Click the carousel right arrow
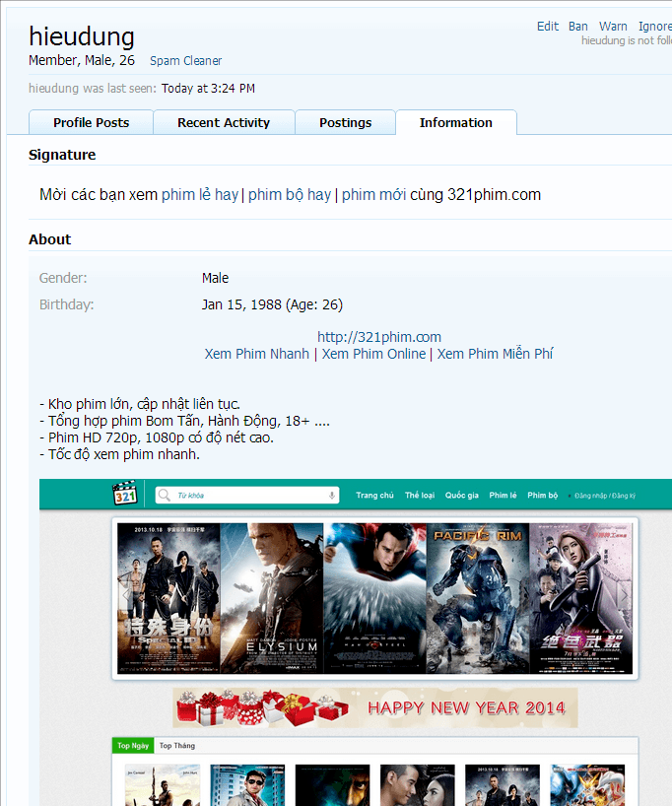Screen dimensions: 672x806 (624, 595)
